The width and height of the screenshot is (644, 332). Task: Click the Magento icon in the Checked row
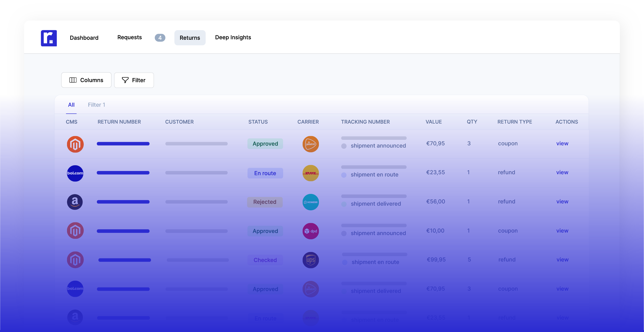75,260
